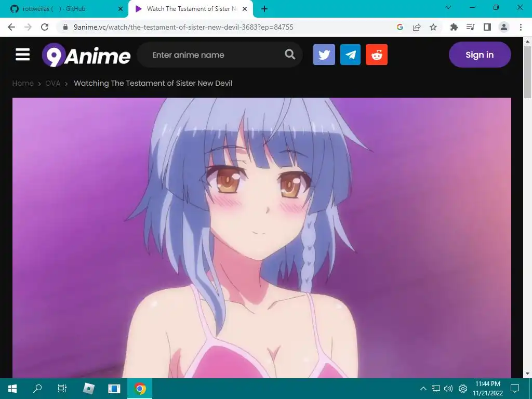Click the Google icon in address bar
Viewport: 532px width, 399px height.
tap(400, 27)
